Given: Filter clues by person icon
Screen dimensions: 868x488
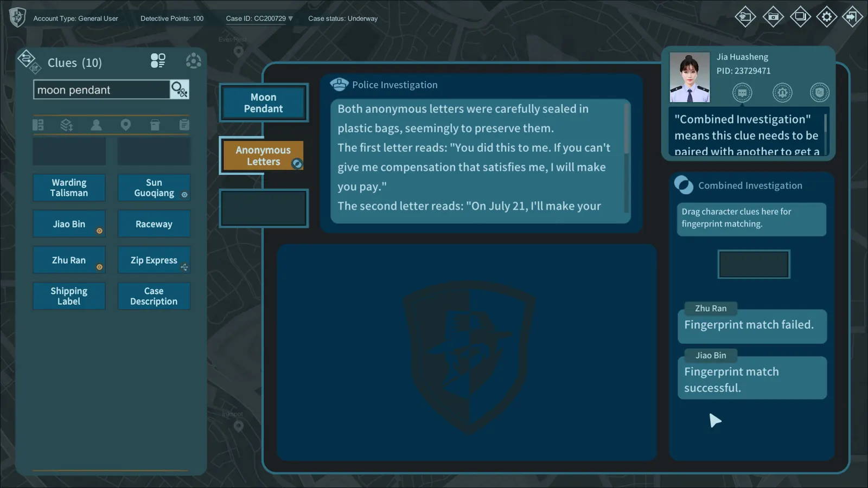Looking at the screenshot, I should [x=96, y=125].
